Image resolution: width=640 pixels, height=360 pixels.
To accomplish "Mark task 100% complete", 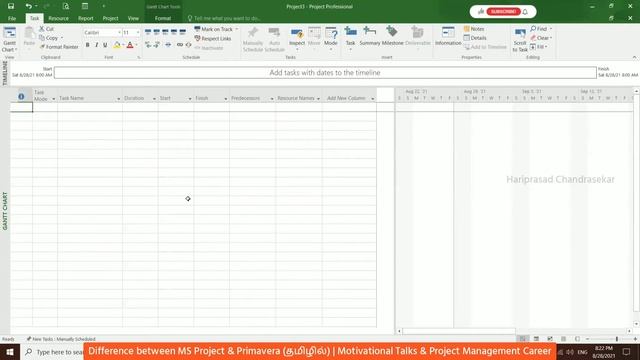I will coord(182,32).
